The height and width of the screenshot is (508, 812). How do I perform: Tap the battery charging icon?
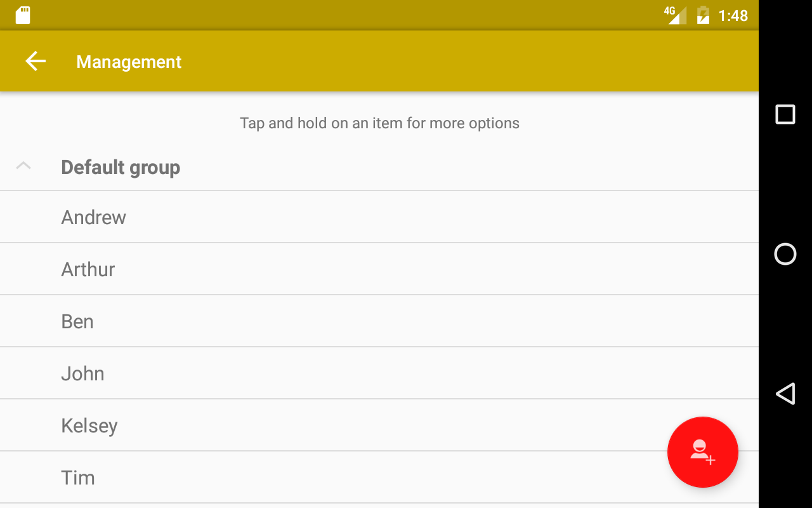[x=703, y=15]
